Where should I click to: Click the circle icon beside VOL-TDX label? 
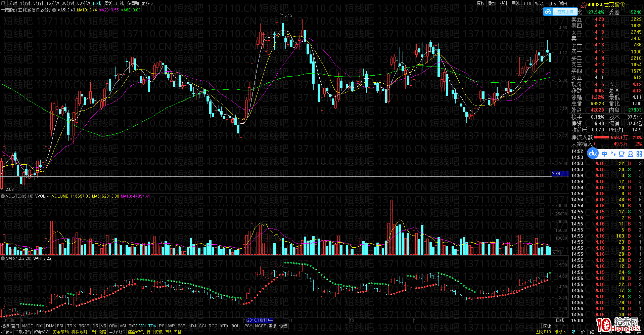pos(3,196)
